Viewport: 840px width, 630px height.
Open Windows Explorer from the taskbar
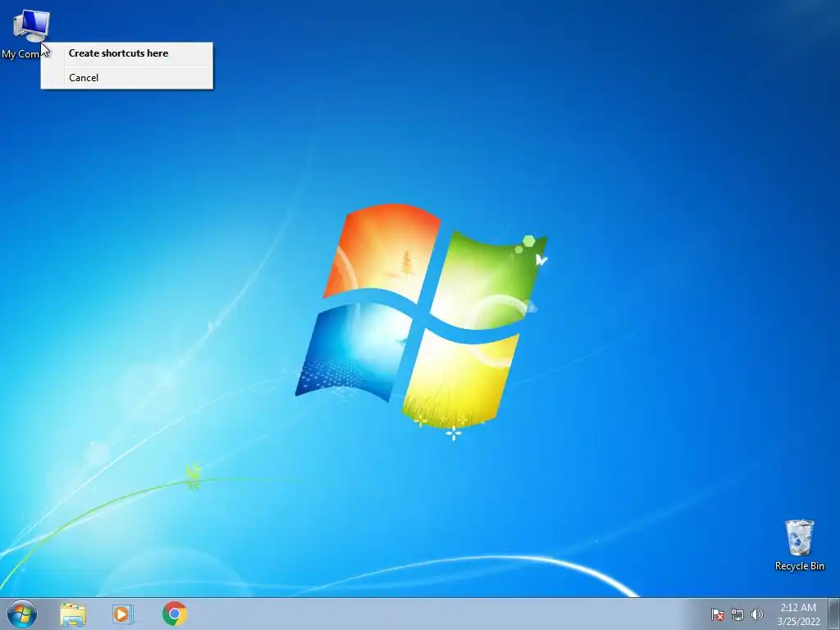(73, 614)
